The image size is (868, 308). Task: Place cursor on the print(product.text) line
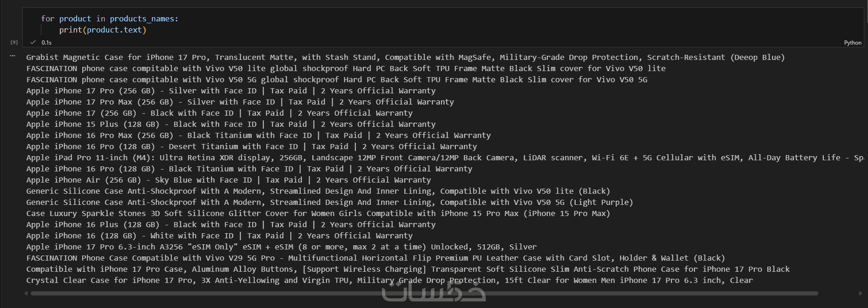click(x=103, y=30)
